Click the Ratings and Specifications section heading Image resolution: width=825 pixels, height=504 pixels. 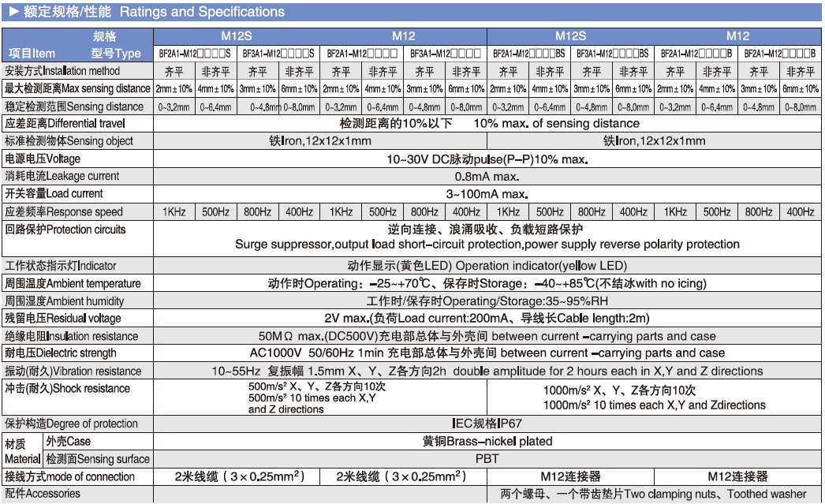tap(147, 13)
